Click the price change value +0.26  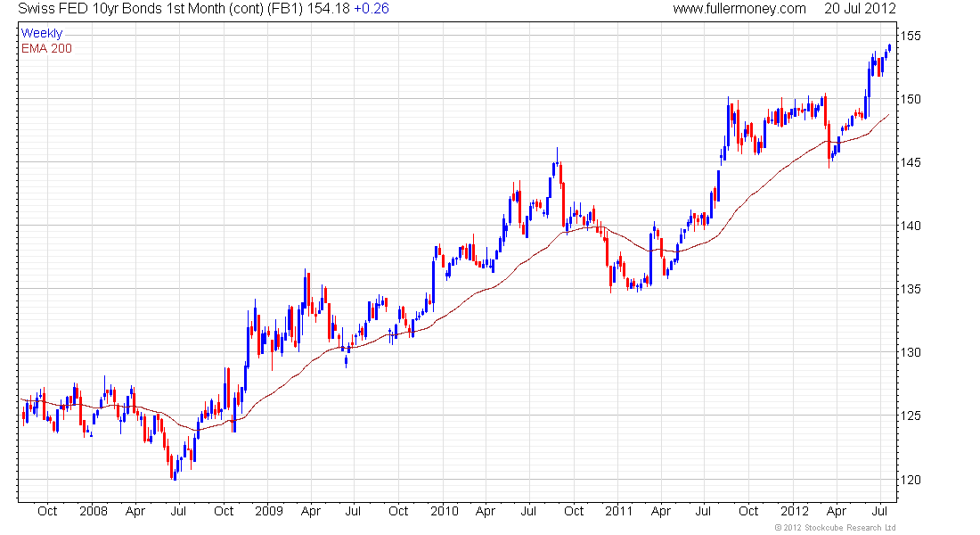[372, 8]
